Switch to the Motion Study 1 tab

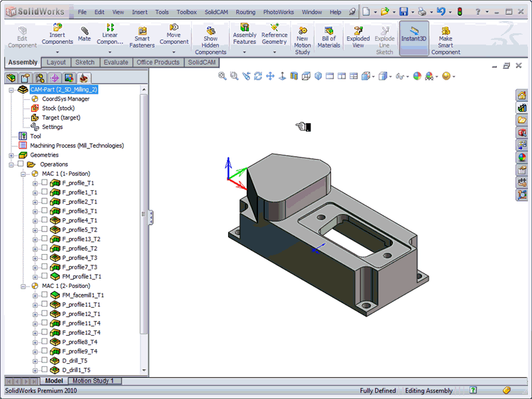93,380
